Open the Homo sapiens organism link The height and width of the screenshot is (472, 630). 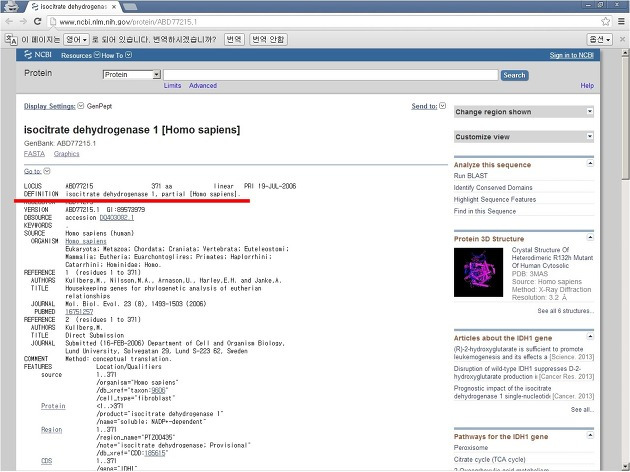coord(86,241)
